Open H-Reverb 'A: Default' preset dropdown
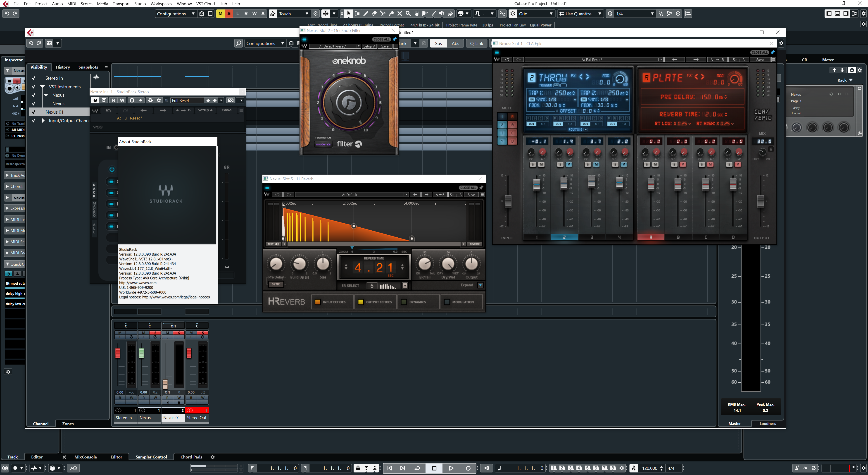868x475 pixels. (x=352, y=195)
